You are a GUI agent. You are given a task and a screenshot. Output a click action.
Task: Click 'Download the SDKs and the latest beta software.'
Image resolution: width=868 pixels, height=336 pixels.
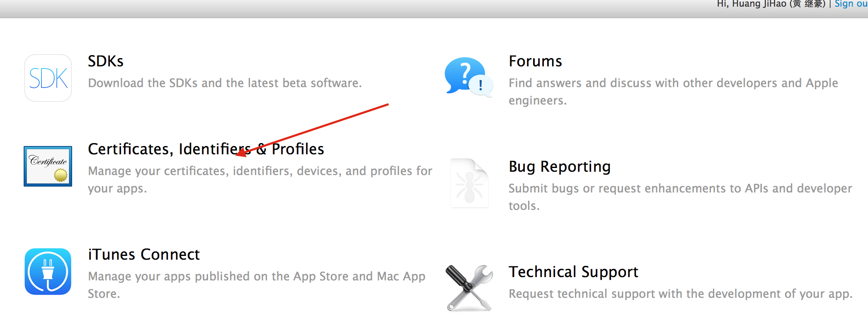click(225, 83)
